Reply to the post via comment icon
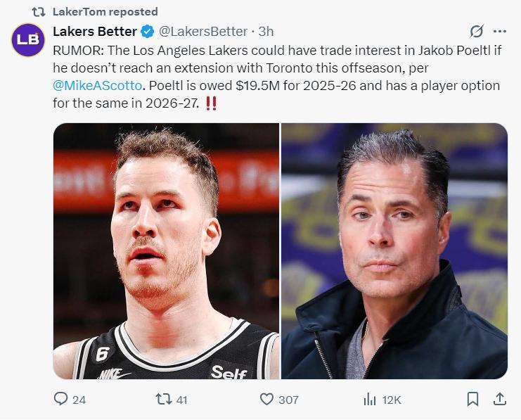 (x=61, y=399)
